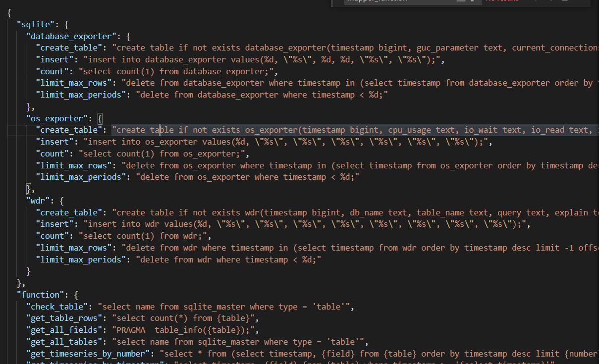The height and width of the screenshot is (364, 599).
Task: Select the "wdr" key name
Action: click(x=38, y=201)
